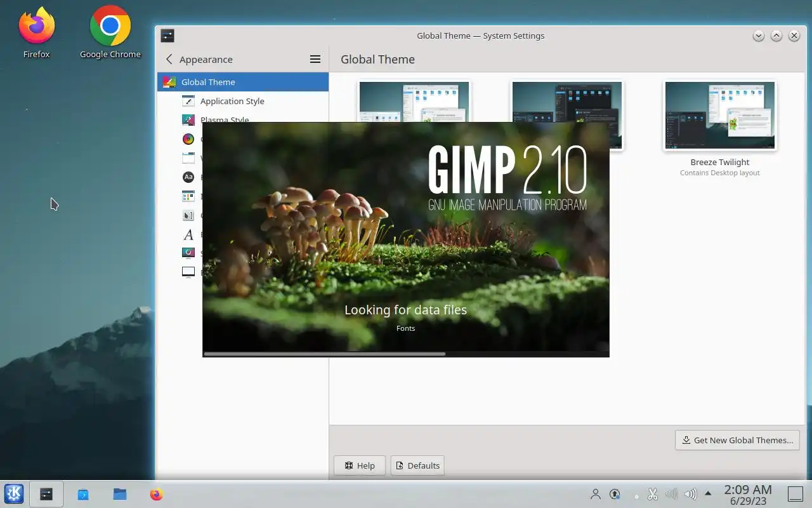Maximize the System Settings window
812x508 pixels.
tap(776, 36)
